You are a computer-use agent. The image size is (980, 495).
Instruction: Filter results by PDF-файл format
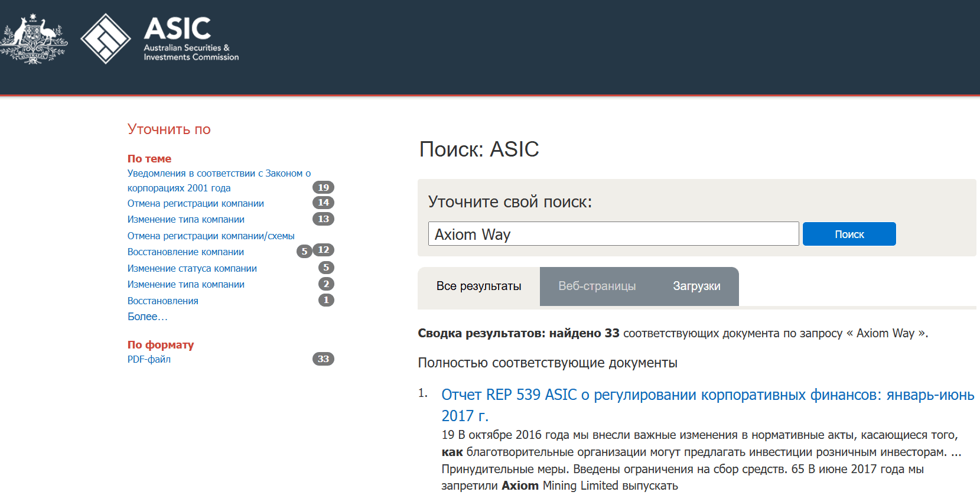point(149,359)
